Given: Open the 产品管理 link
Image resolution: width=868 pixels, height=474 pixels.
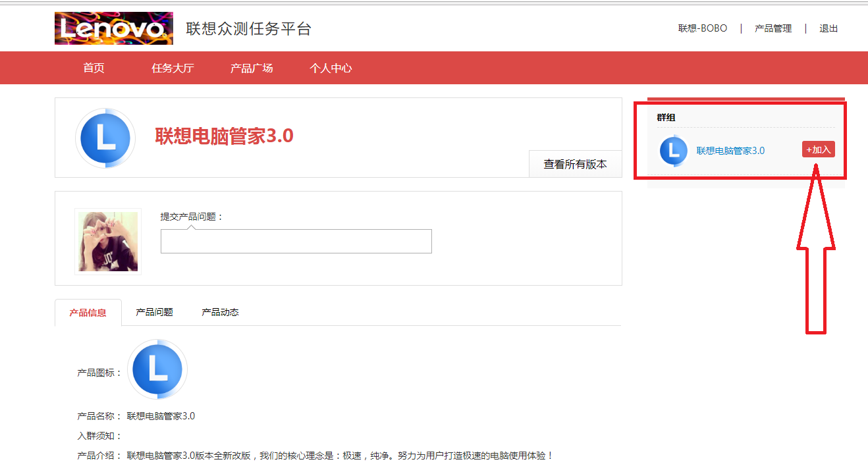Looking at the screenshot, I should coord(773,28).
